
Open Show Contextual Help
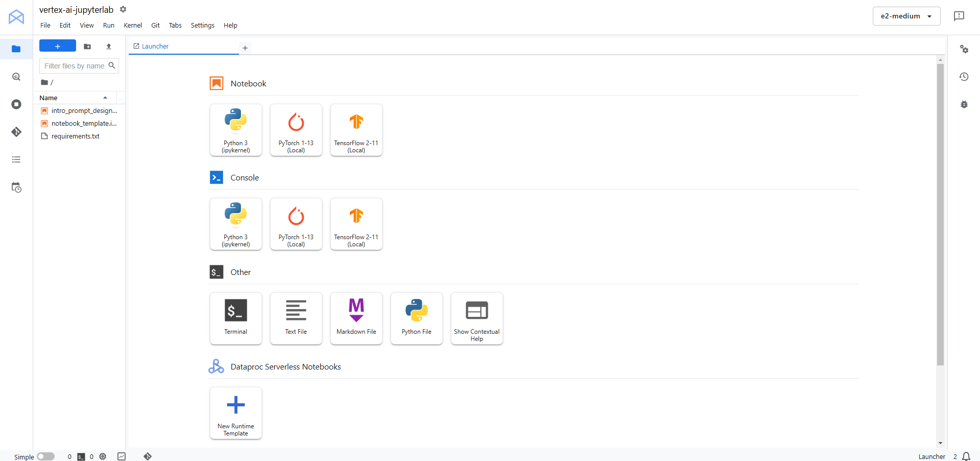tap(476, 318)
